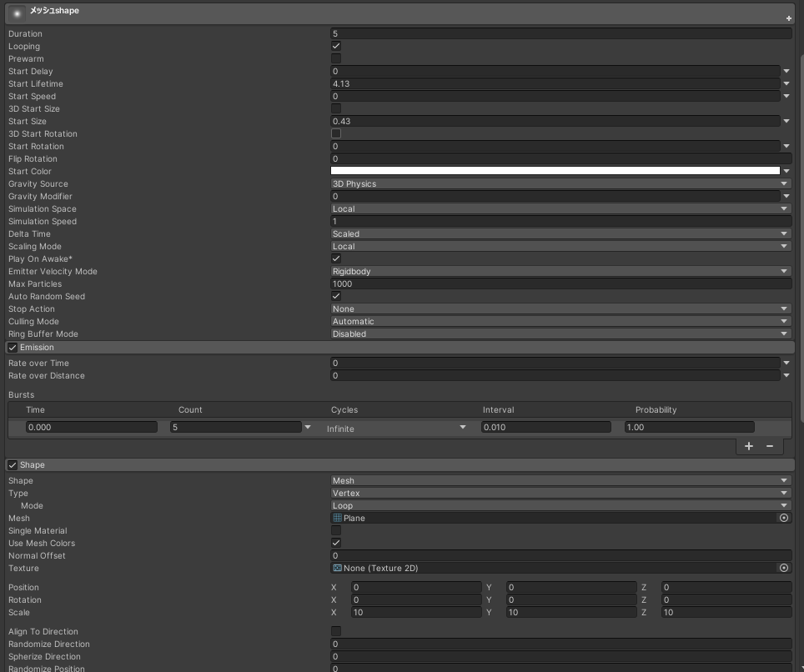Click the Plane mesh grid icon
804x672 pixels.
point(338,518)
